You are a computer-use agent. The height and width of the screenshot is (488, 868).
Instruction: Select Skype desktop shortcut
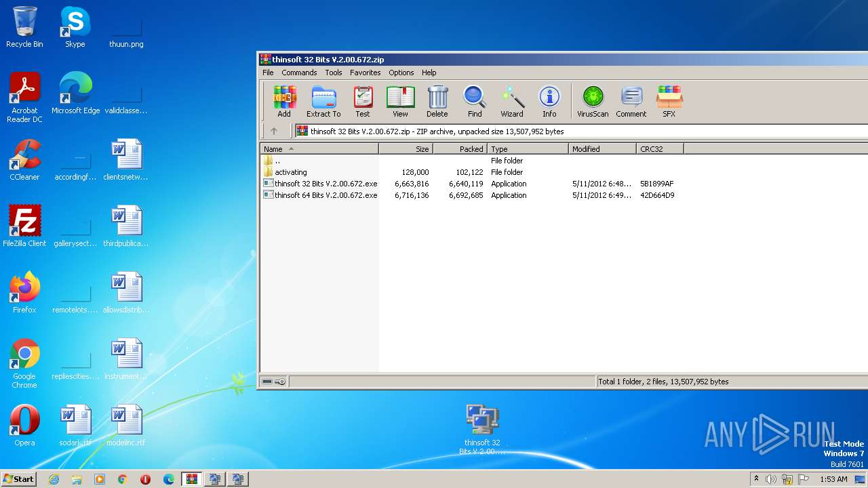(75, 27)
